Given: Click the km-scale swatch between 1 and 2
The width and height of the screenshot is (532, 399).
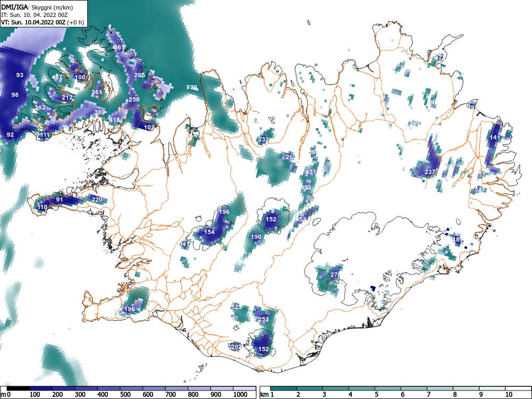Looking at the screenshot, I should point(284,388).
